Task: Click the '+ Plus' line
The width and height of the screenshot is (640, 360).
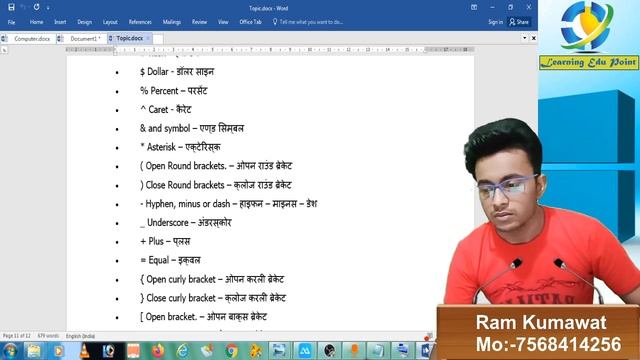Action: pos(165,241)
